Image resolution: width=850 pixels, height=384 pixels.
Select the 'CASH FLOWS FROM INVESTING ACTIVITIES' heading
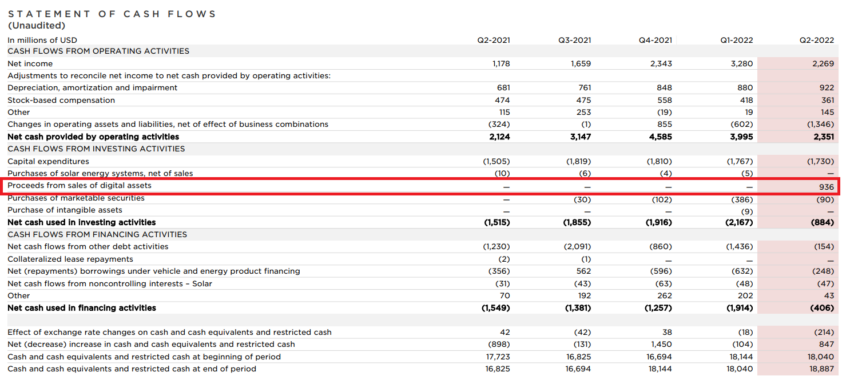tap(96, 149)
